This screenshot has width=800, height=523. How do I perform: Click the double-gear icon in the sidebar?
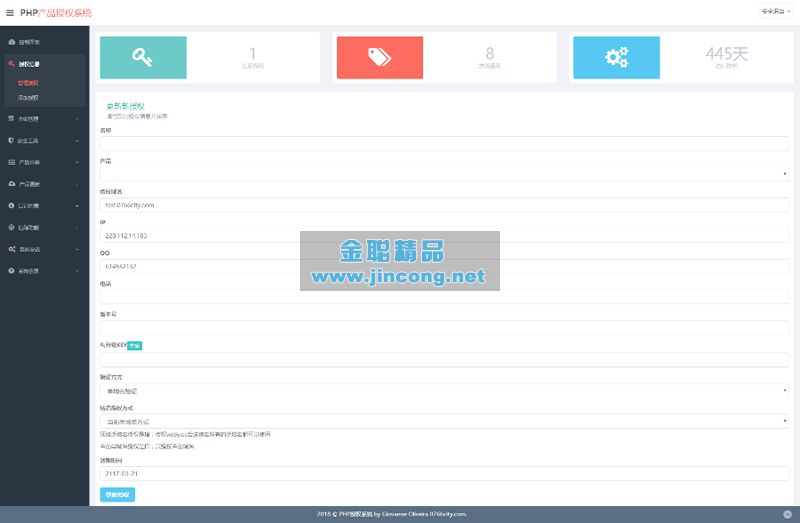[11, 249]
